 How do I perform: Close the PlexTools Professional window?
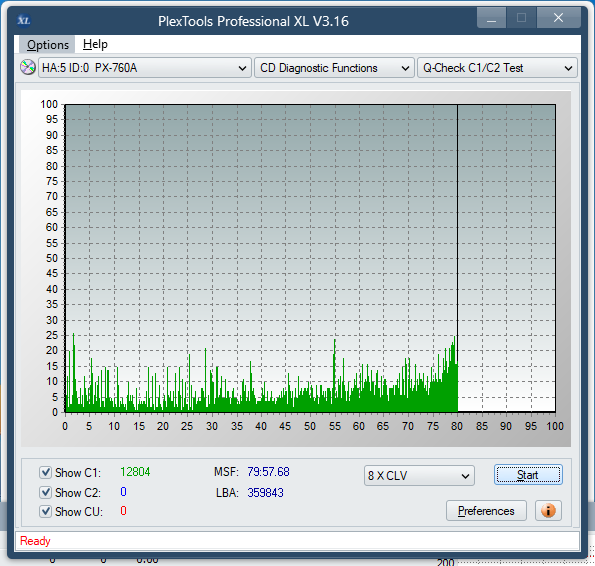(x=558, y=17)
